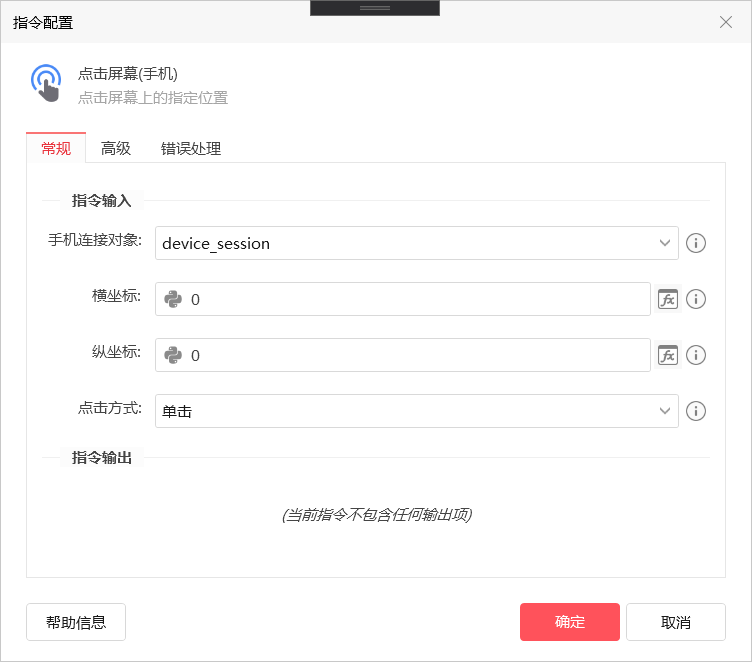The image size is (752, 662).
Task: Confirm with the 确定 button
Action: pyautogui.click(x=570, y=622)
